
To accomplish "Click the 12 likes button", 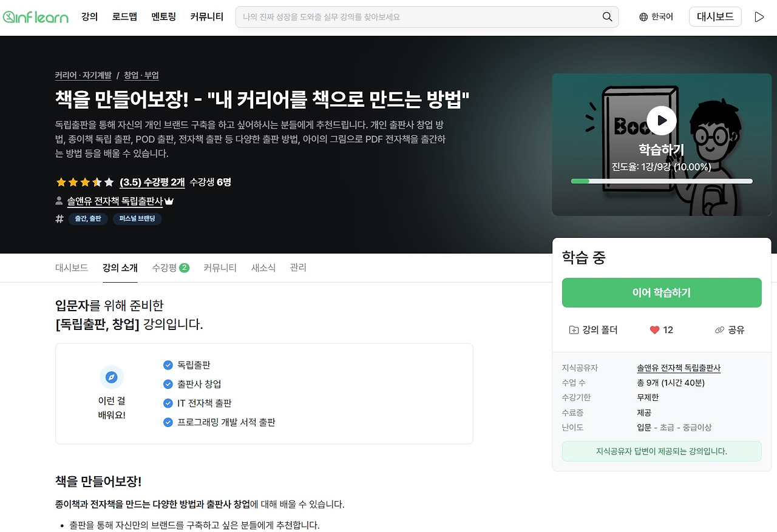I will click(x=662, y=330).
